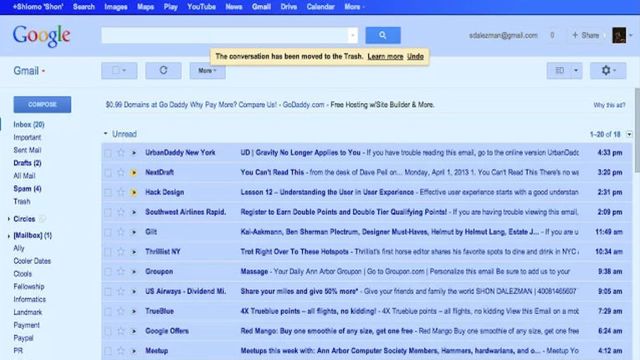Open the Unread section options arrow
Viewport: 640px width, 360px height.
click(629, 134)
